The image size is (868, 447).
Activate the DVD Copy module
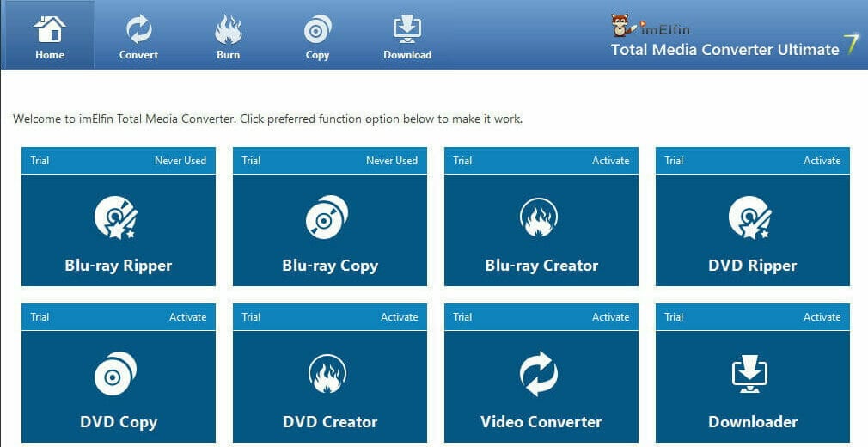pos(187,317)
